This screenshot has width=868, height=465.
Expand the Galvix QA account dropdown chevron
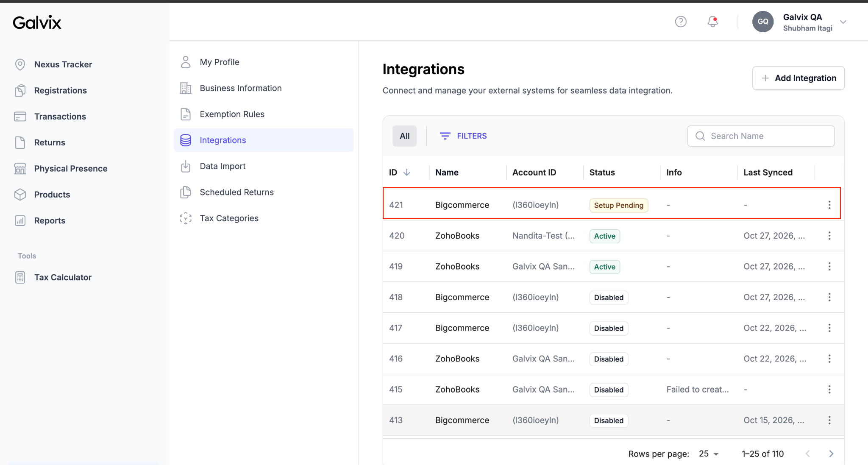[x=843, y=22]
